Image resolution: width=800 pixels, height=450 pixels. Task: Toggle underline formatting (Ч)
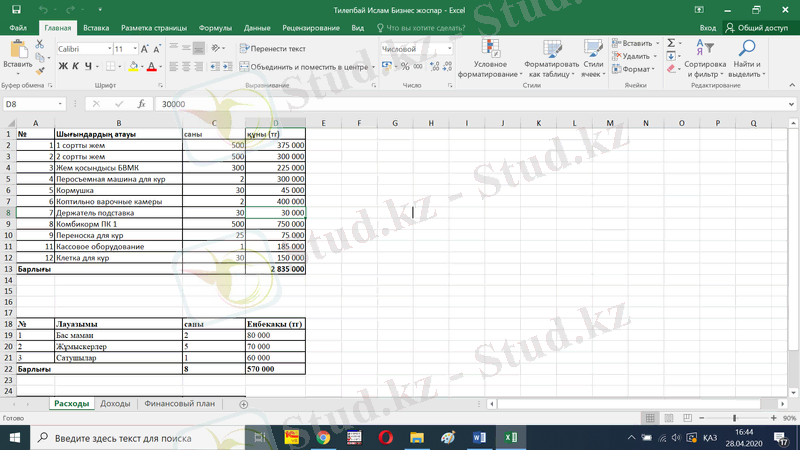[88, 66]
